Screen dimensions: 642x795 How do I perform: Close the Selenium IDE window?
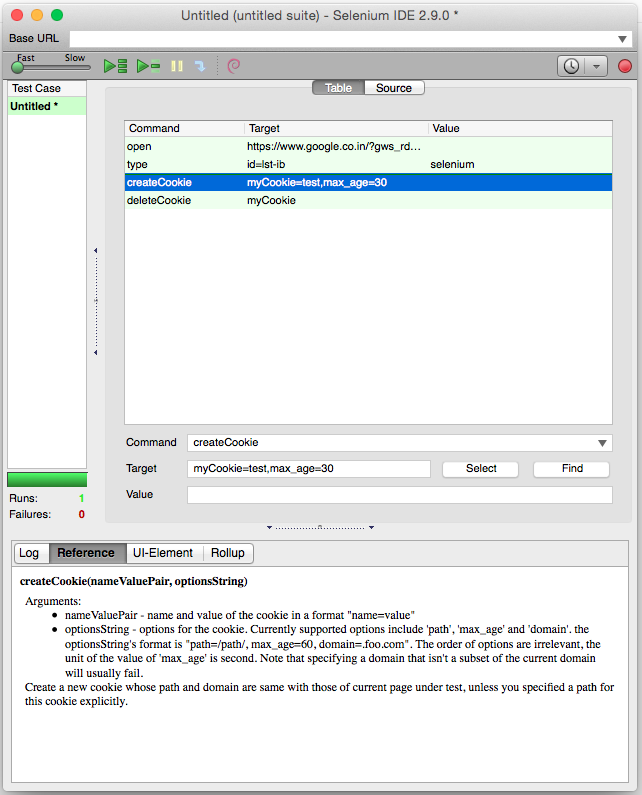(x=17, y=15)
